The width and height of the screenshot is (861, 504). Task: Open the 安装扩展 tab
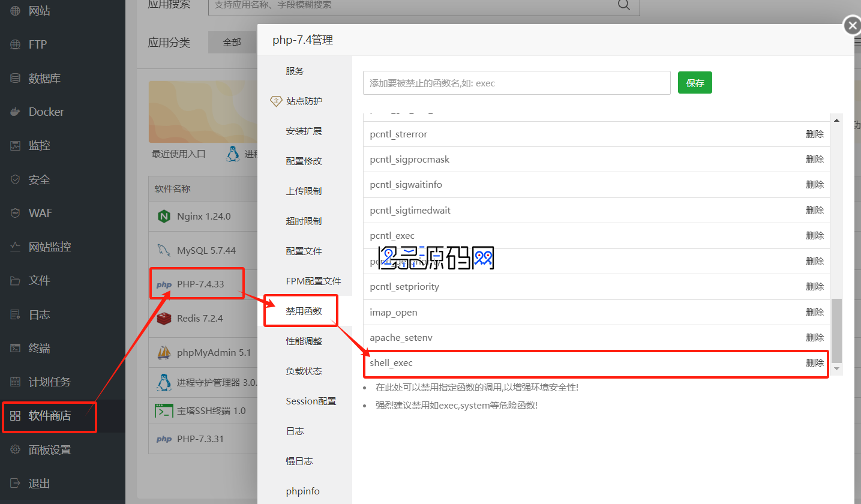304,131
